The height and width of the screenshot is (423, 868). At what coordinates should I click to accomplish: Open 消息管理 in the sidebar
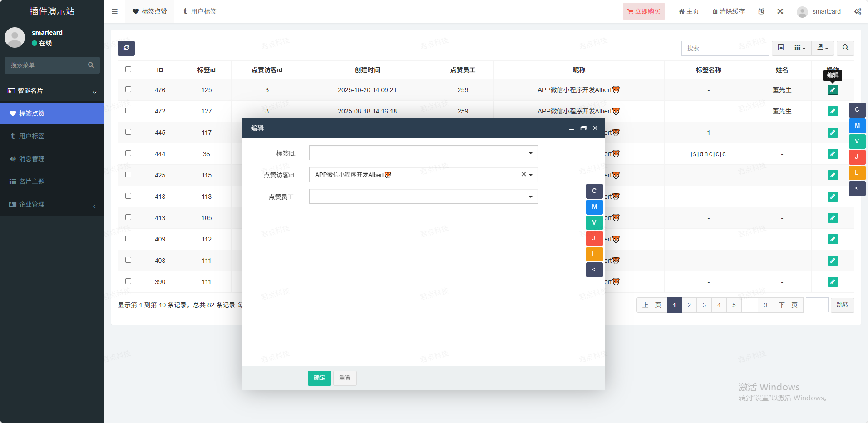pos(32,159)
